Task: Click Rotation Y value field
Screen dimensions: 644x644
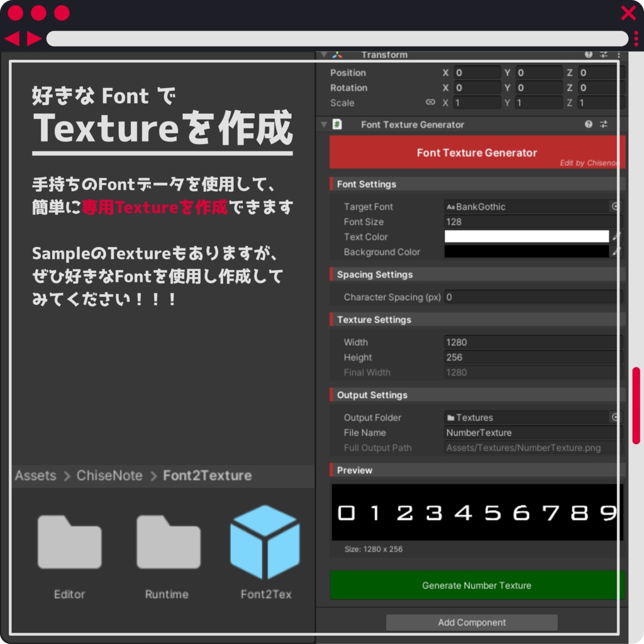Action: (539, 87)
